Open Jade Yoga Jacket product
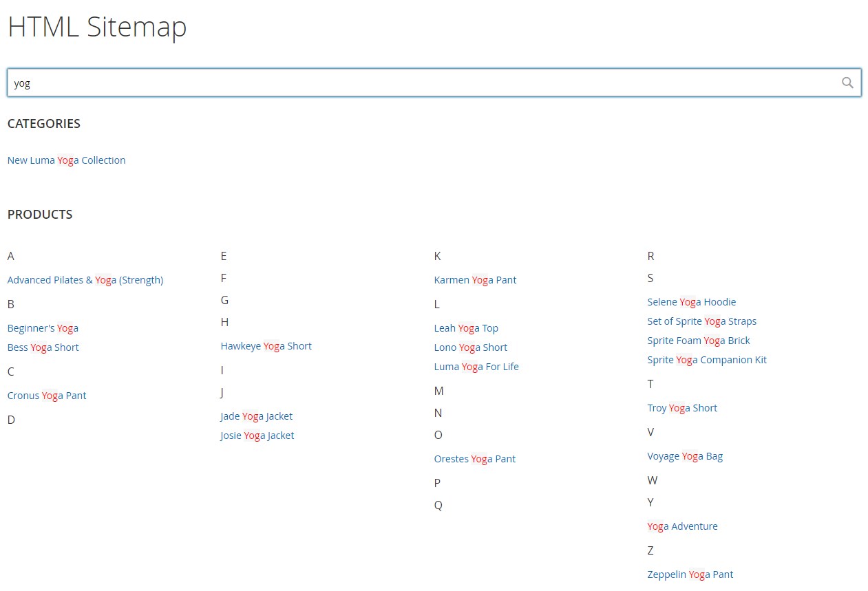This screenshot has height=591, width=868. tap(257, 416)
